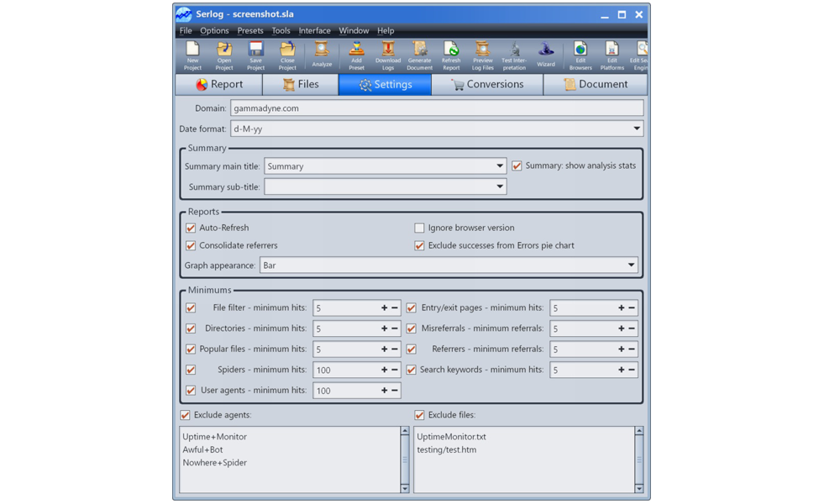Open the Presets menu
The height and width of the screenshot is (504, 840).
pyautogui.click(x=249, y=31)
